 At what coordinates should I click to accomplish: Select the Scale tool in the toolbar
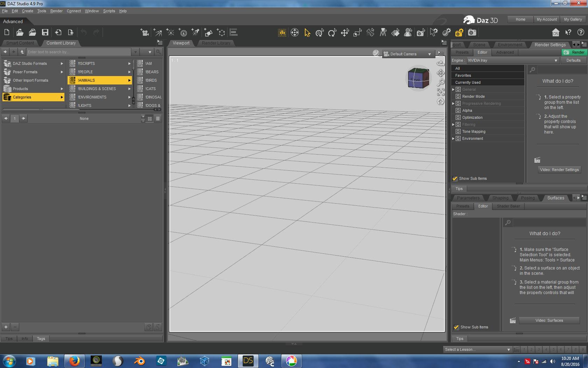pos(357,33)
